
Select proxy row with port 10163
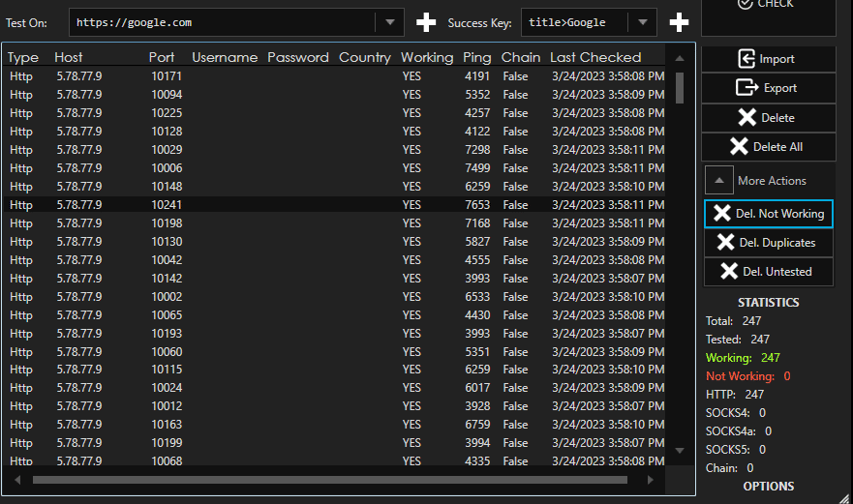(x=335, y=425)
